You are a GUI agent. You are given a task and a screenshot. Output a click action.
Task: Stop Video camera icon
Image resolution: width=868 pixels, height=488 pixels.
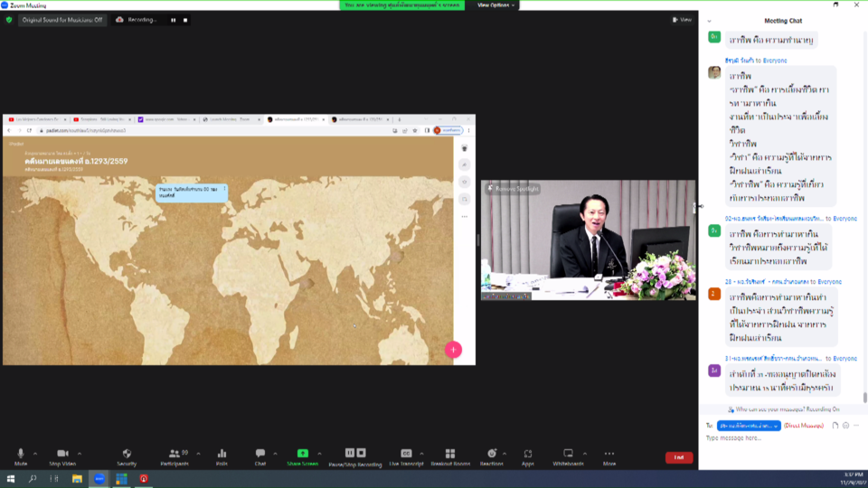pyautogui.click(x=62, y=454)
